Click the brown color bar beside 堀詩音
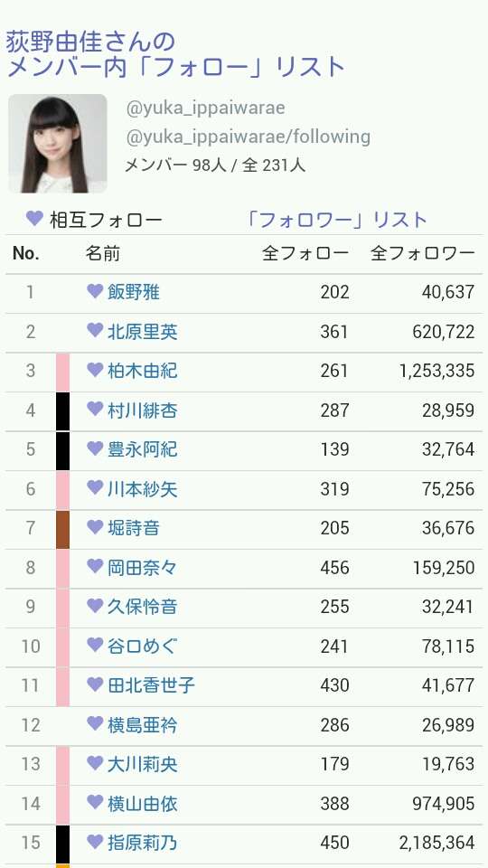Image resolution: width=488 pixels, height=868 pixels. tap(63, 529)
